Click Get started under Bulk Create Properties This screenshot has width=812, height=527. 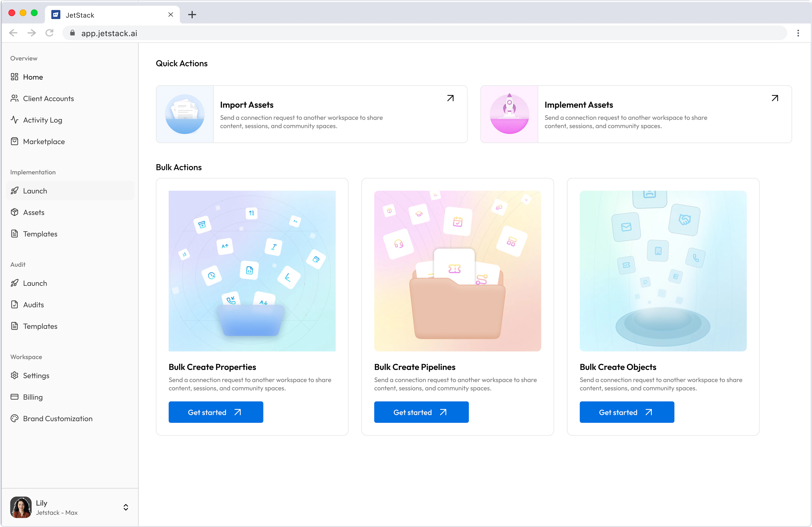[x=216, y=412]
